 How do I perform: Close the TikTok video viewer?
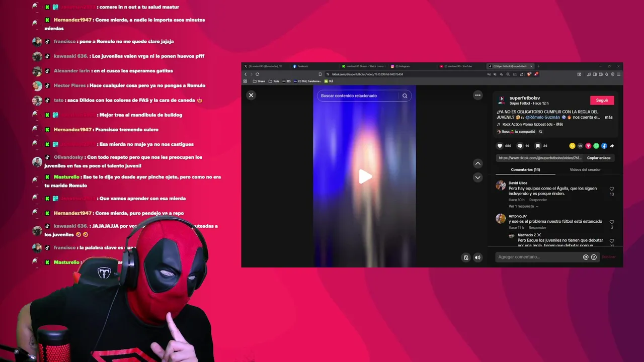click(251, 95)
